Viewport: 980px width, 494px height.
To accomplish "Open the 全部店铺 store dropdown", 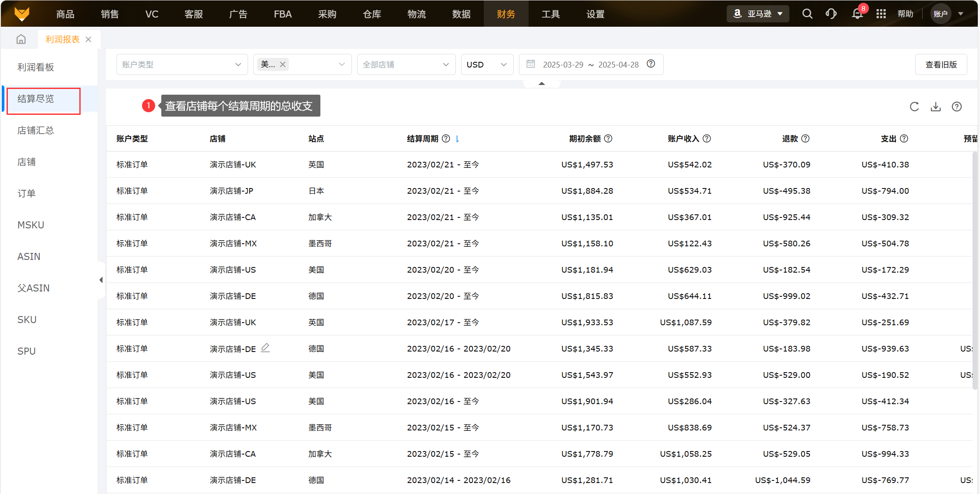I will (406, 64).
